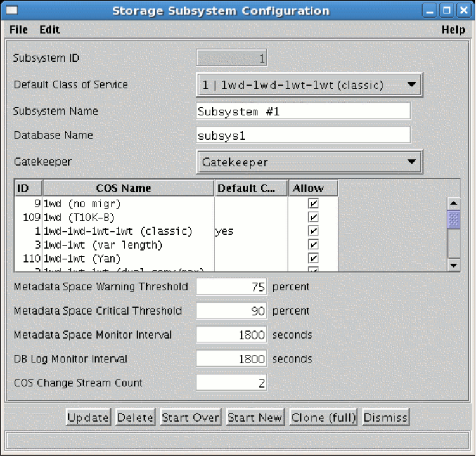
Task: Focus the Metadata Space Warning Threshold field
Action: (231, 287)
